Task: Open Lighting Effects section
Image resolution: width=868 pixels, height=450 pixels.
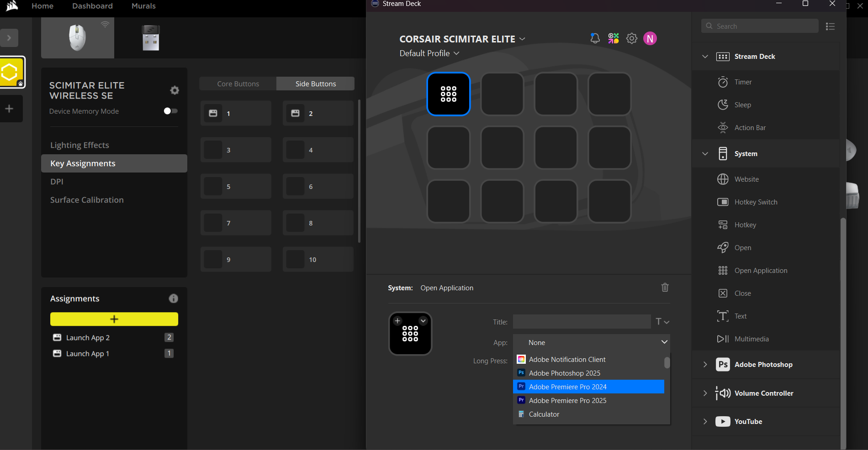Action: tap(114, 145)
